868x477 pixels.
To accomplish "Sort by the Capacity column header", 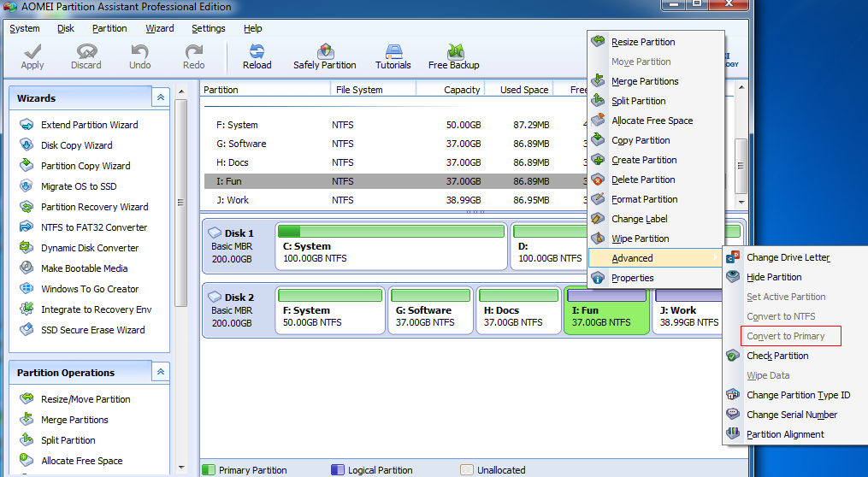I will tap(451, 90).
